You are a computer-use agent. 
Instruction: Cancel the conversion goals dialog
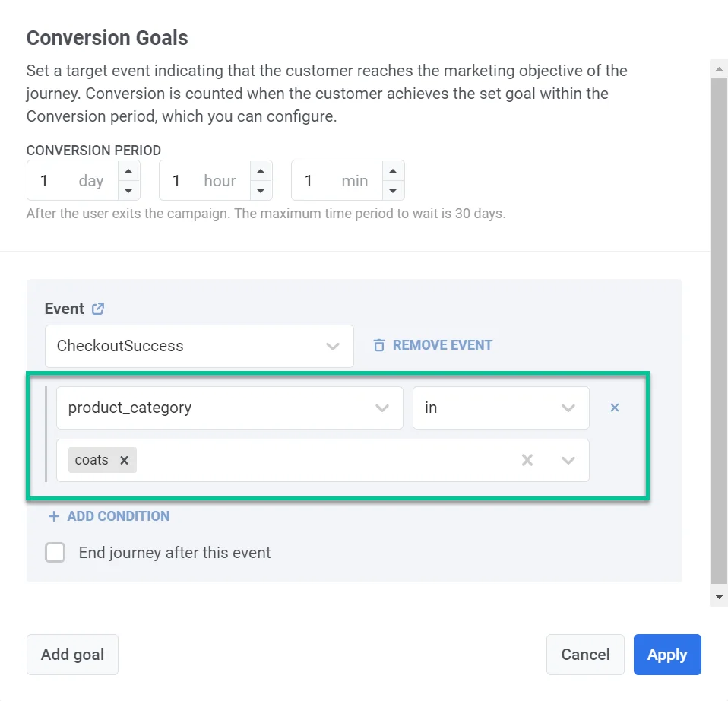585,655
